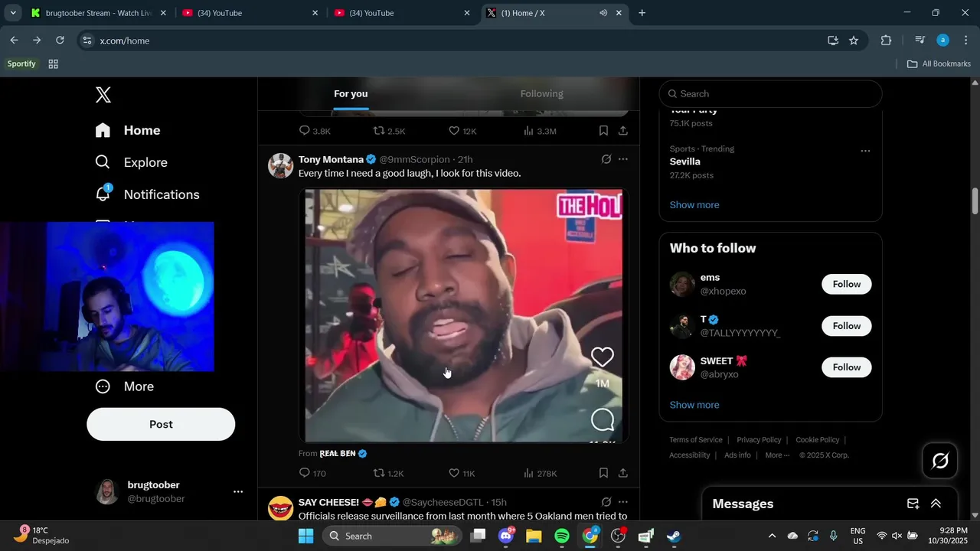Image resolution: width=980 pixels, height=551 pixels.
Task: Follow the T @TALLYYYYYYYY_ account
Action: pyautogui.click(x=847, y=326)
